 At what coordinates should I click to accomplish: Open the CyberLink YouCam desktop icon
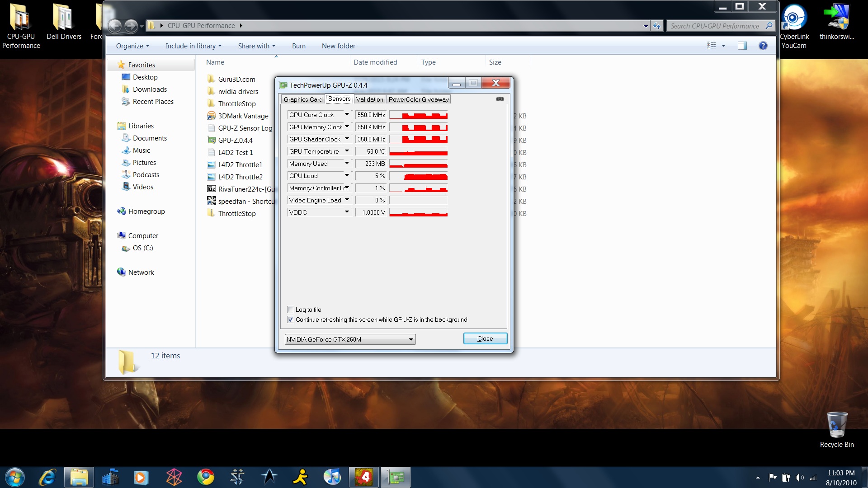coord(794,26)
